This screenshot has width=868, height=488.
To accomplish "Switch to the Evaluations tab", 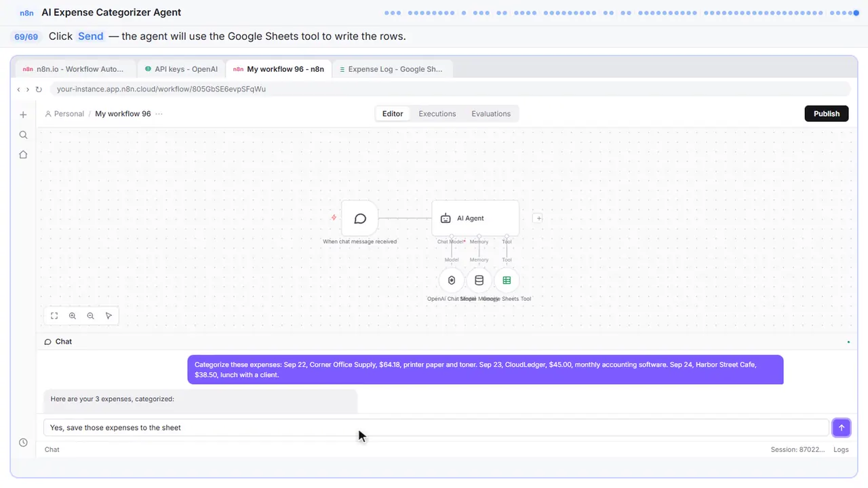I will 491,114.
